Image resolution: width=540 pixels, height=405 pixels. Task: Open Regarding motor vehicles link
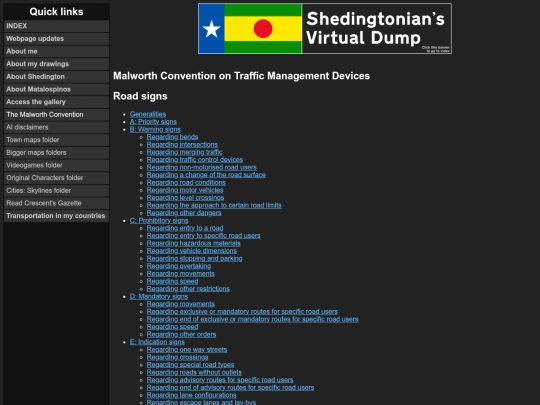point(185,190)
